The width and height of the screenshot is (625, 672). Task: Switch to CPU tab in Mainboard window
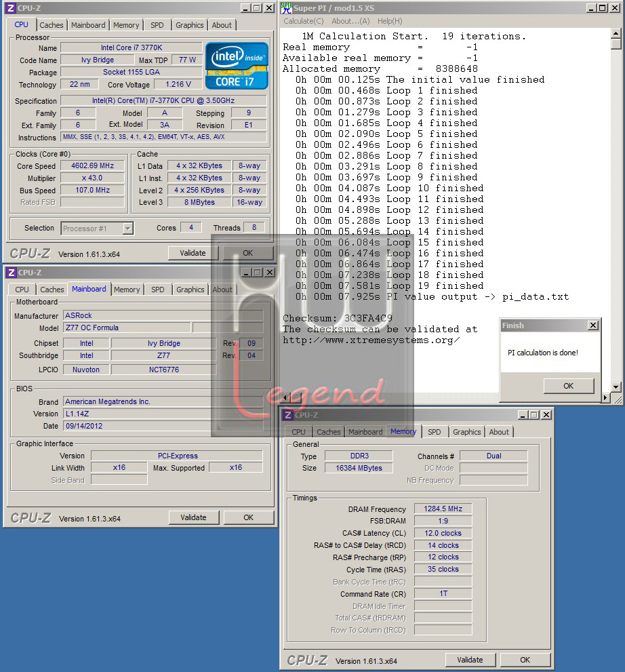click(x=22, y=290)
